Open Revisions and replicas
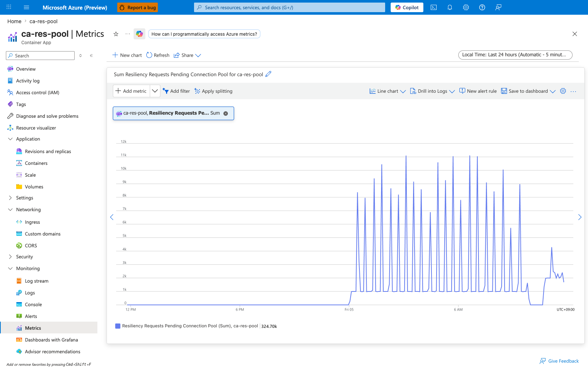The width and height of the screenshot is (588, 368). pyautogui.click(x=49, y=151)
